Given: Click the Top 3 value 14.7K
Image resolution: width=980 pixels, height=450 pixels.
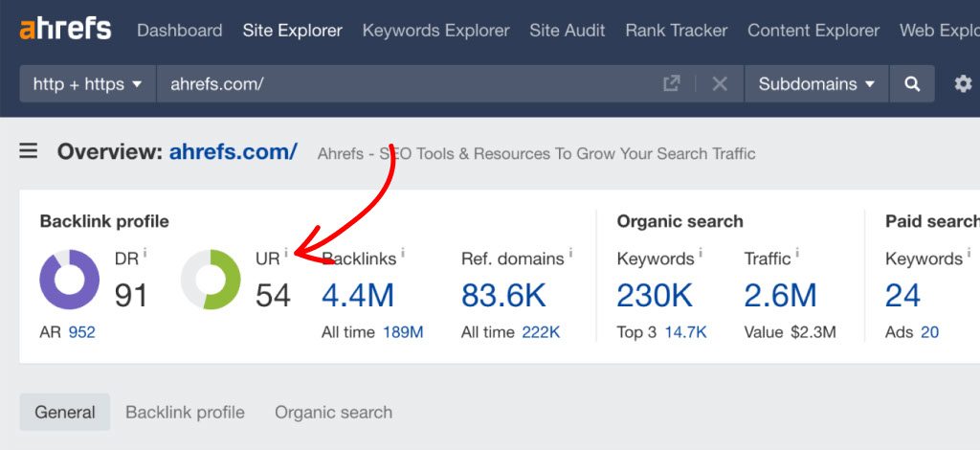Looking at the screenshot, I should (x=685, y=332).
